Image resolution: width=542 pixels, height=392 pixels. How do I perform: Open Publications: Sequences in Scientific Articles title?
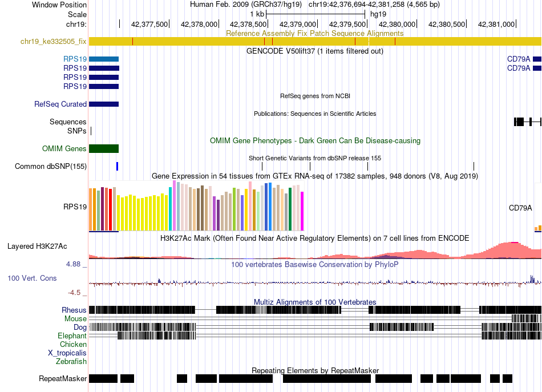click(315, 114)
